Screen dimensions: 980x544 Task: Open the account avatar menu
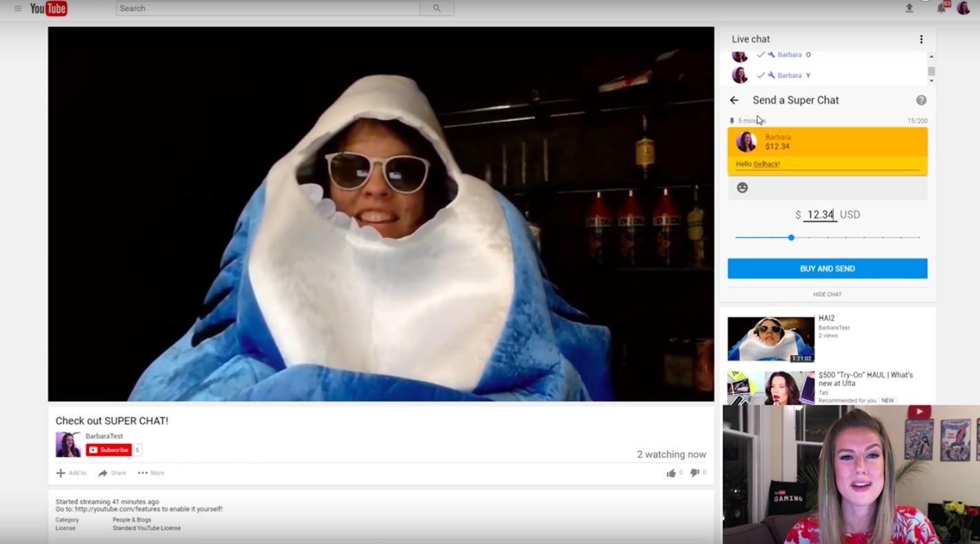tap(963, 8)
